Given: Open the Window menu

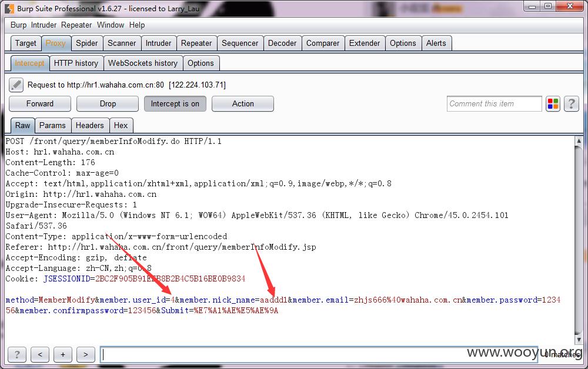Looking at the screenshot, I should 111,25.
